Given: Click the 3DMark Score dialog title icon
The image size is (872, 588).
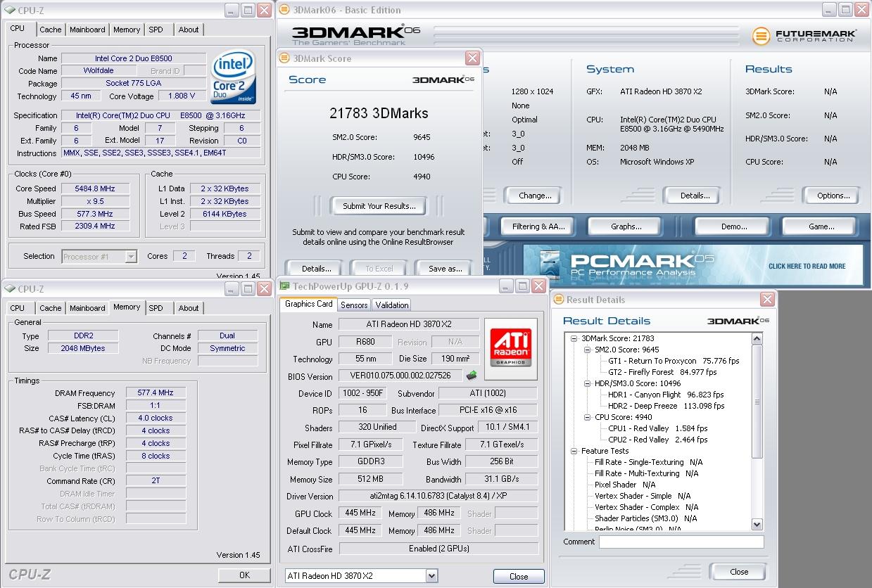Looking at the screenshot, I should coord(285,58).
